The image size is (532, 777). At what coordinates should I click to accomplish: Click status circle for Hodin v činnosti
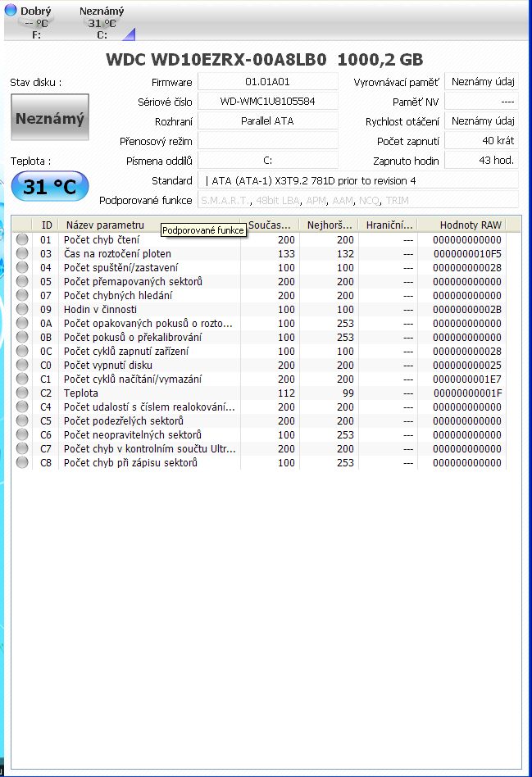click(x=22, y=309)
